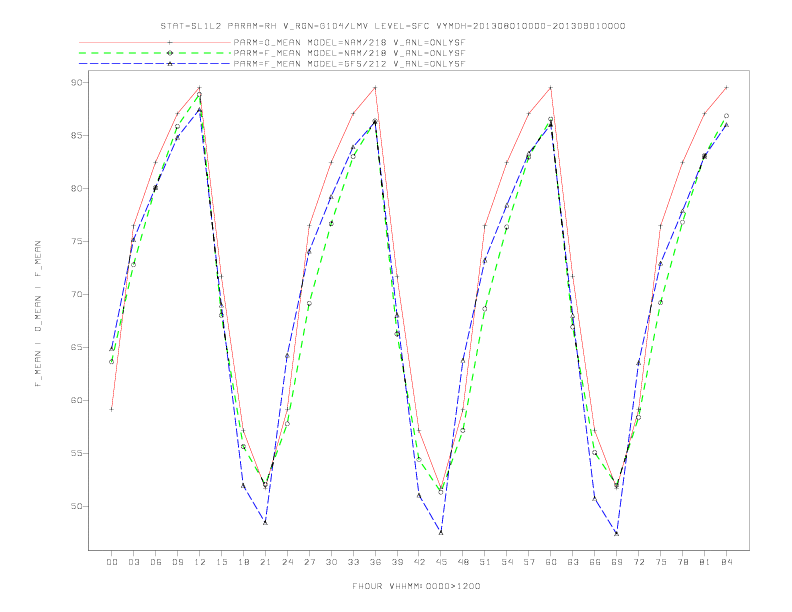The height and width of the screenshot is (612, 792).
Task: Click the vertical axis title F_MEAN | O_MEAN | F_MEAN
Action: (38, 314)
